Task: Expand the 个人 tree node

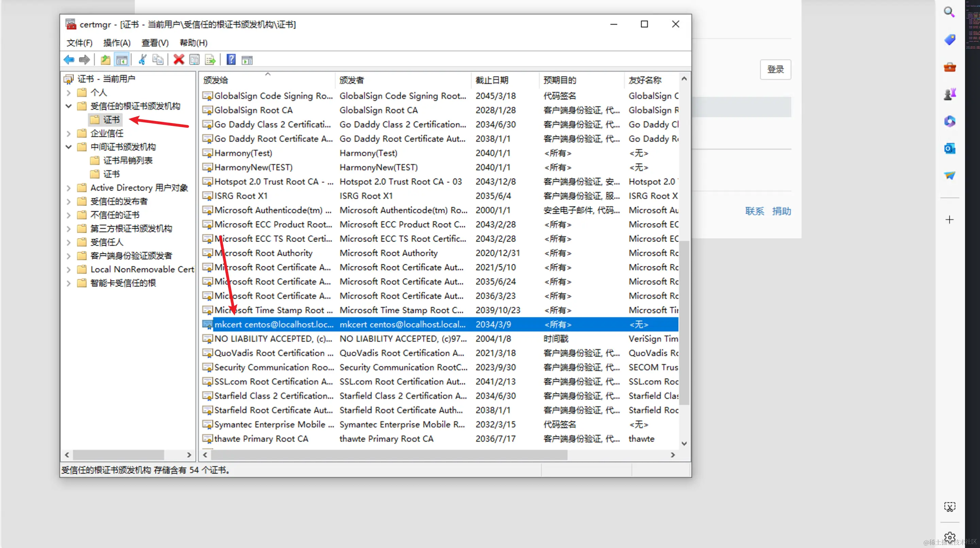Action: [x=68, y=93]
